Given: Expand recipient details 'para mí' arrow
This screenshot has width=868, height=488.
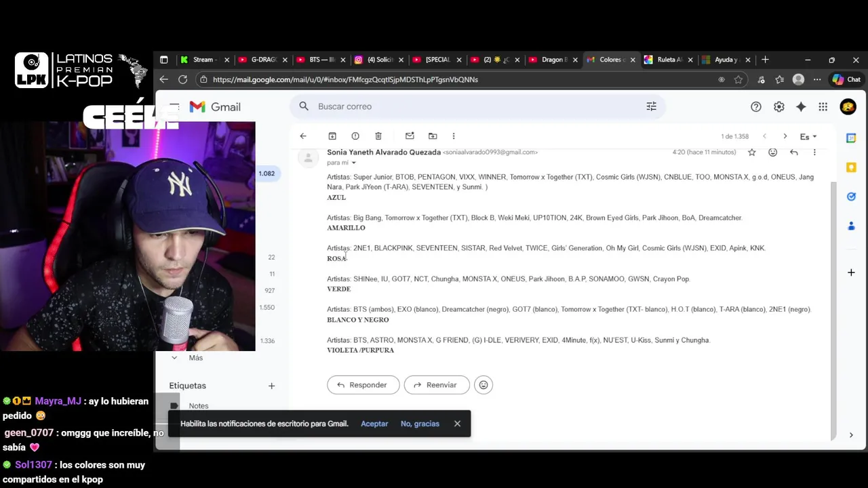Looking at the screenshot, I should click(x=353, y=163).
